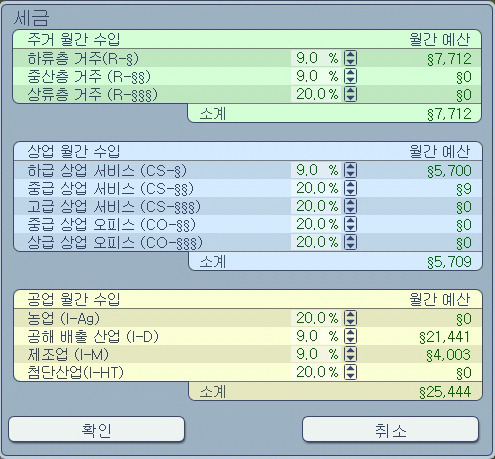Lower the 첨단산업(I-HT) tax rate
Screen dimensions: 495x459
point(350,376)
